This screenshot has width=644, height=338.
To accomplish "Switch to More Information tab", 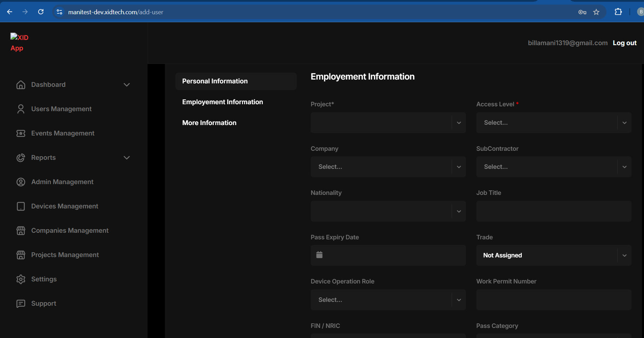I will 209,123.
